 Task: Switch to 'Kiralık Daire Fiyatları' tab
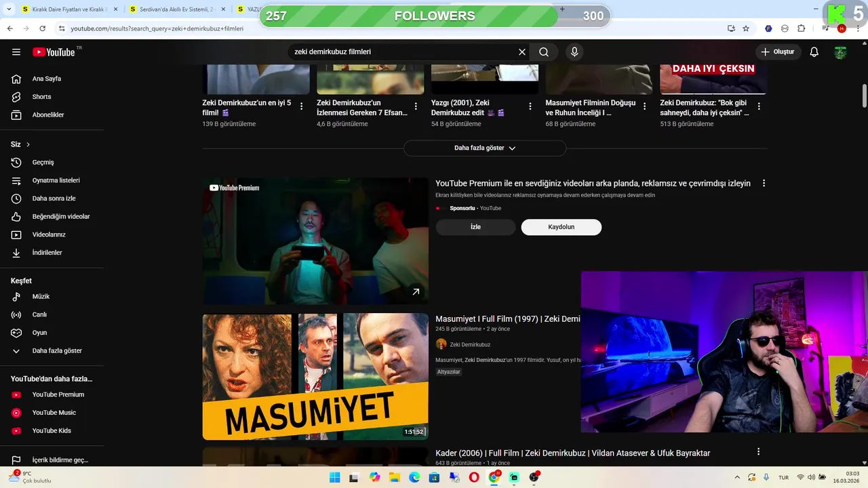pyautogui.click(x=69, y=9)
